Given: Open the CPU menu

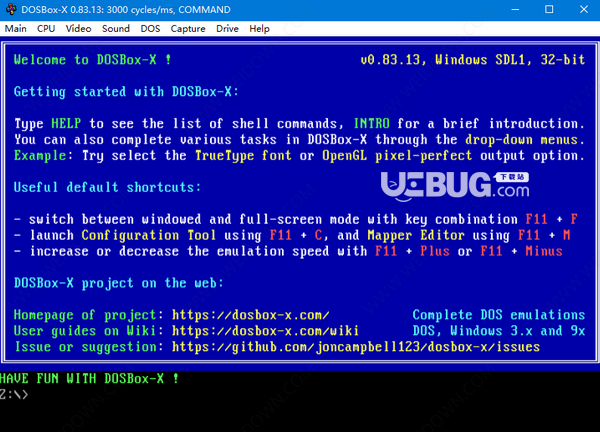Looking at the screenshot, I should tap(46, 29).
